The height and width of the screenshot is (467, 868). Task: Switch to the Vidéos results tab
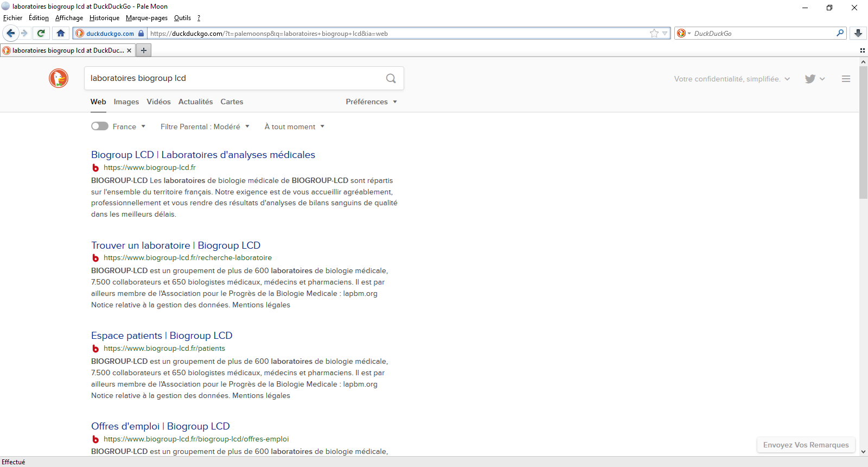click(158, 102)
